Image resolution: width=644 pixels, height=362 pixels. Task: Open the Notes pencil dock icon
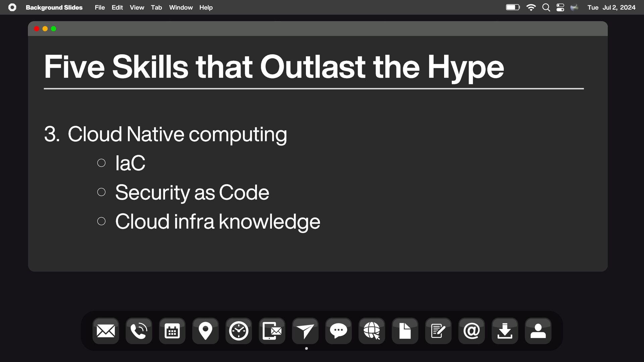tap(438, 331)
